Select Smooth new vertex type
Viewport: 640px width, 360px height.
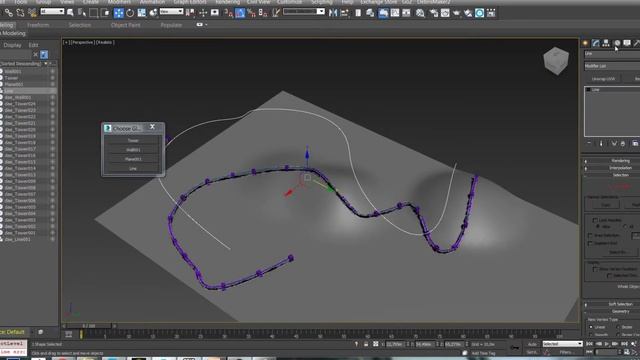(591, 334)
